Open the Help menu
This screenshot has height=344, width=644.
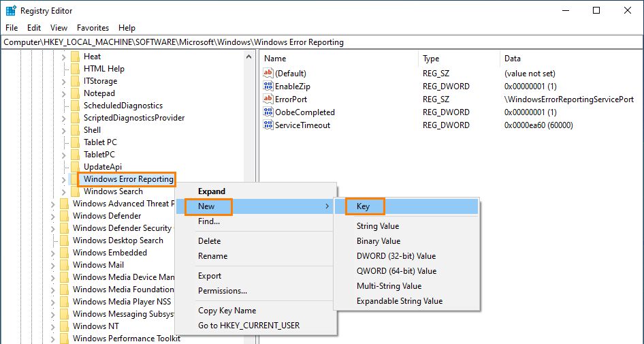click(127, 28)
